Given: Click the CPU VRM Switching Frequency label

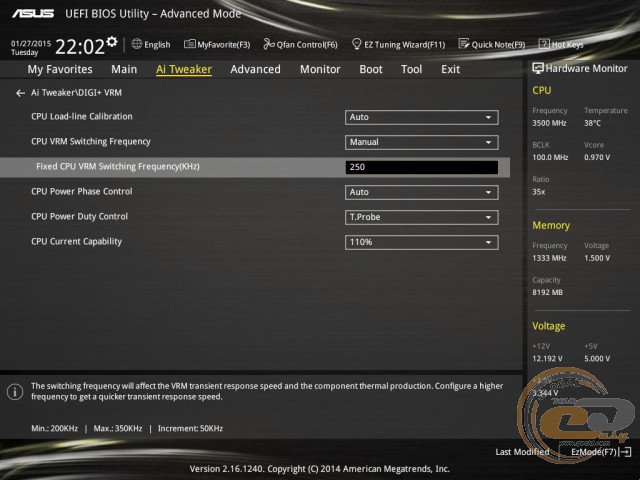Looking at the screenshot, I should click(x=91, y=142).
